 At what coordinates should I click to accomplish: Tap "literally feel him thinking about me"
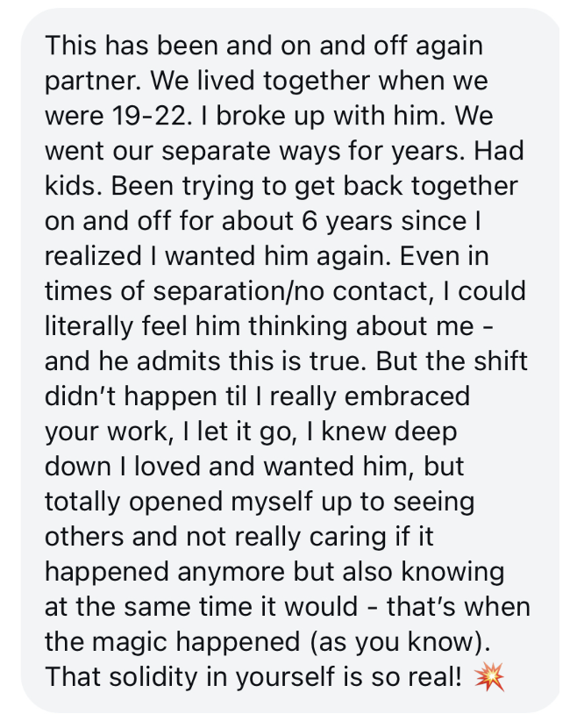point(260,326)
